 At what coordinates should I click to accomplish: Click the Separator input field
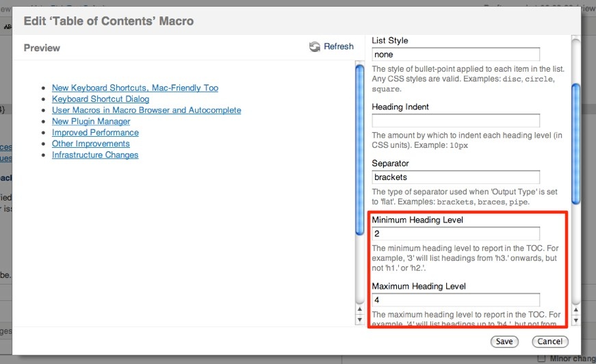(456, 177)
